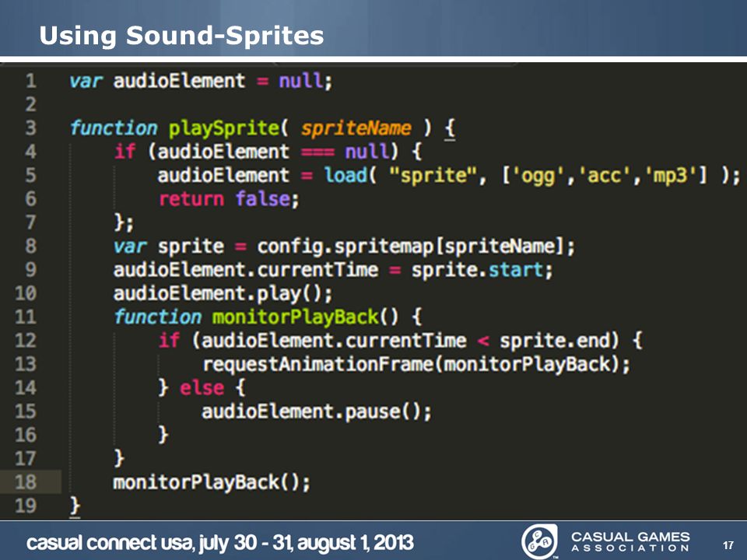Click 'monitorPlayBack();' call on line 18
747x560 pixels.
click(x=212, y=482)
